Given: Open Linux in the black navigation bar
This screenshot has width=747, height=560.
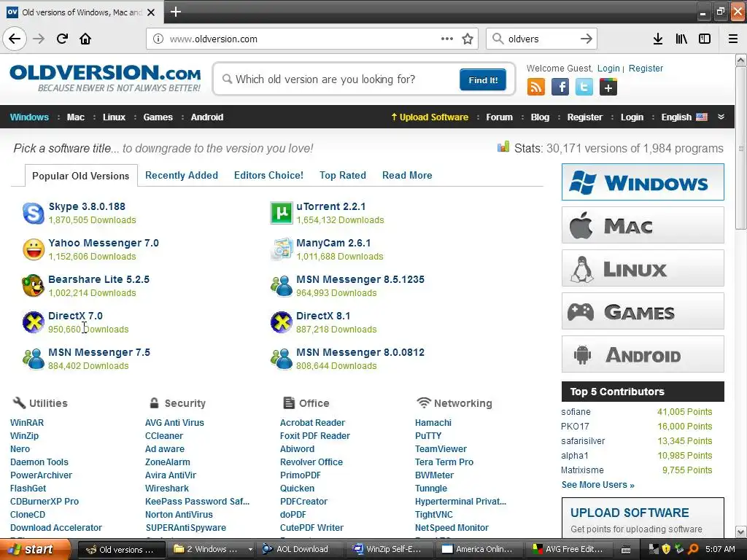Looking at the screenshot, I should tap(115, 117).
